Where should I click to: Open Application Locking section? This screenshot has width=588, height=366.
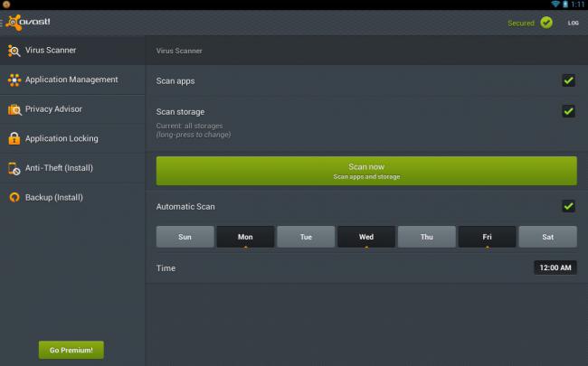coord(72,138)
